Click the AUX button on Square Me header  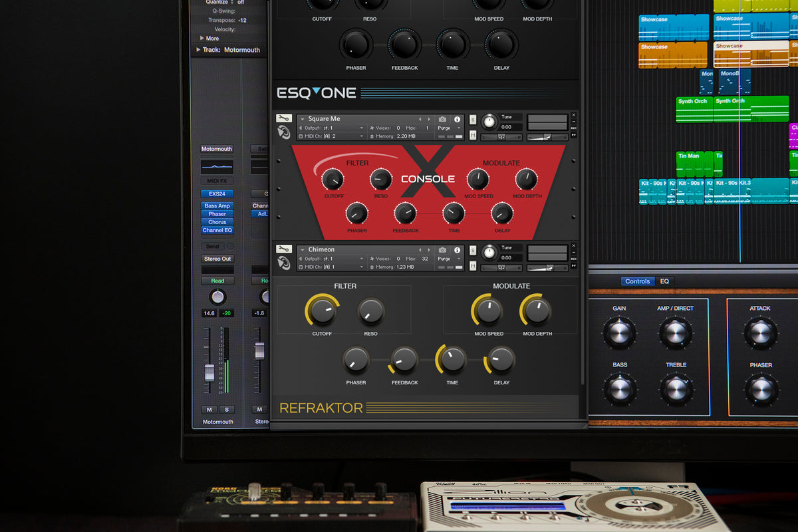tap(573, 128)
